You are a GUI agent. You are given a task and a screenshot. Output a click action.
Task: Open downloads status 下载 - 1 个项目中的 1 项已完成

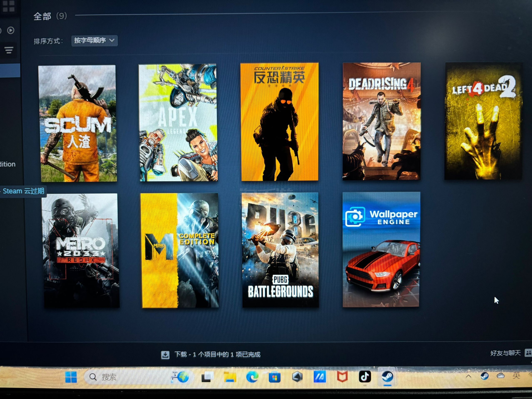coord(217,354)
